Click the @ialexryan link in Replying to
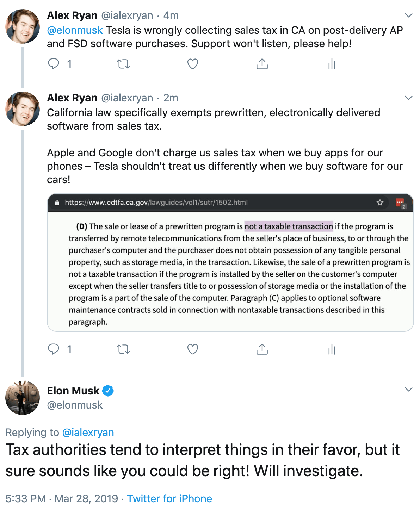This screenshot has width=420, height=516. 88,433
